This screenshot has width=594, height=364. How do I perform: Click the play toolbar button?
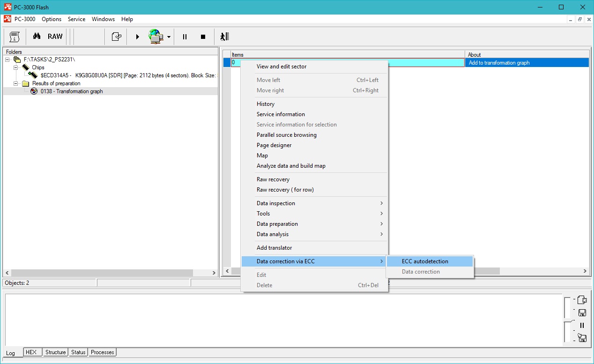137,37
